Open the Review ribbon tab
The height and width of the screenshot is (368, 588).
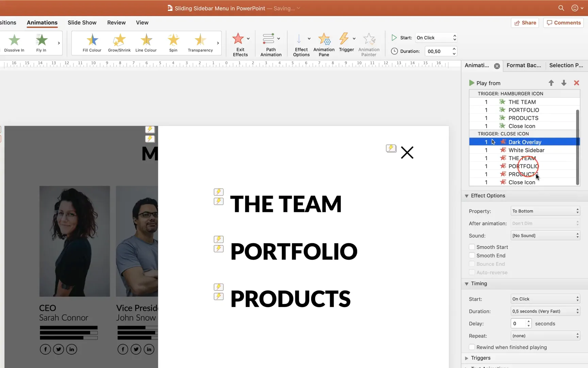[116, 22]
